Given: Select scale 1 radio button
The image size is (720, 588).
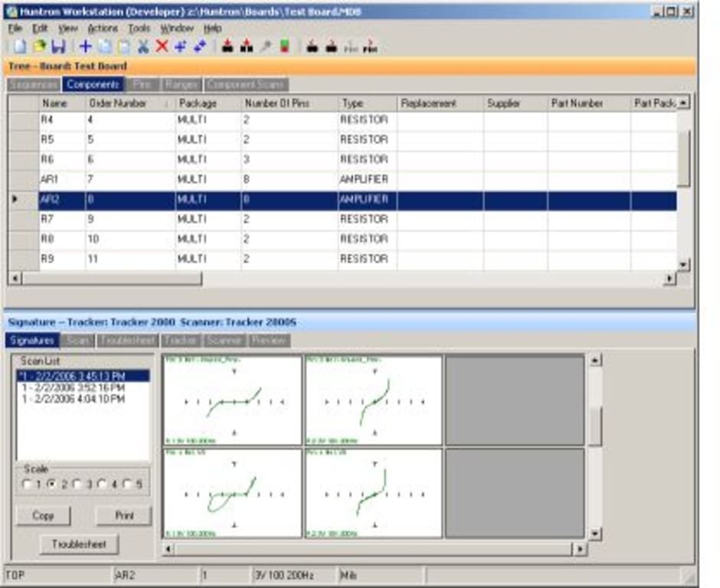Looking at the screenshot, I should [x=27, y=485].
